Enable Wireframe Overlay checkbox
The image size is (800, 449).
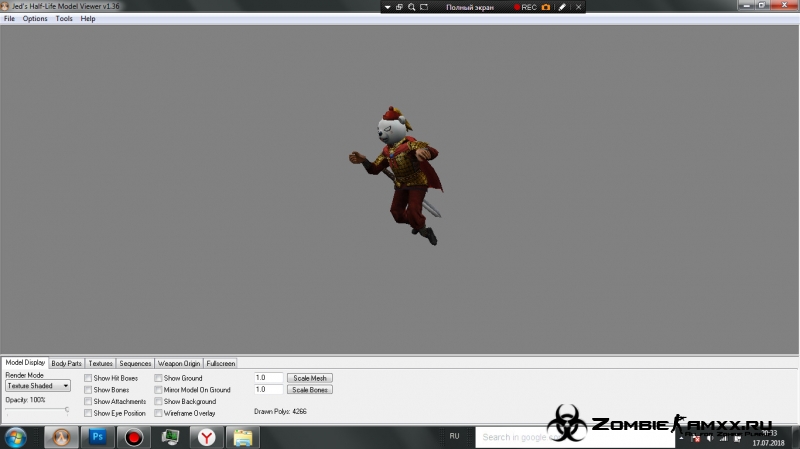(159, 413)
